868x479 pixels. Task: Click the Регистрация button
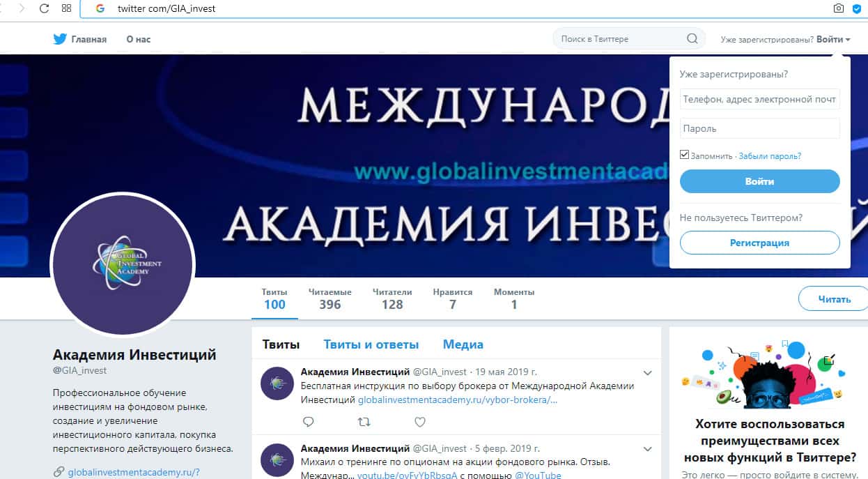[x=760, y=243]
